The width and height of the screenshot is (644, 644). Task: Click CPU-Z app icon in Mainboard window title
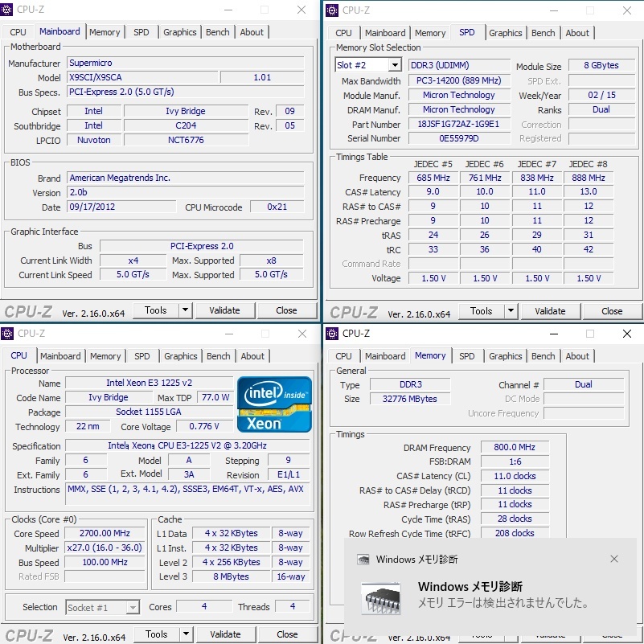point(6,10)
